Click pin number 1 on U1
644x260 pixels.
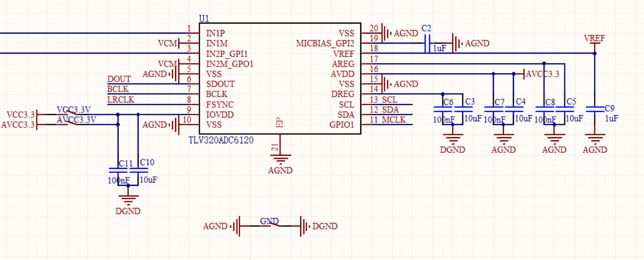click(189, 28)
